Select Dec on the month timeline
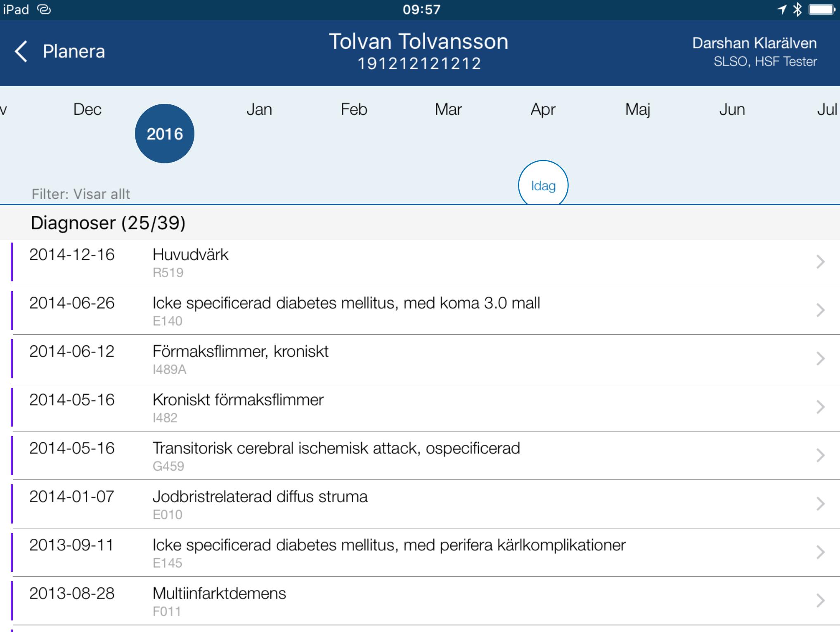The image size is (840, 632). (87, 109)
